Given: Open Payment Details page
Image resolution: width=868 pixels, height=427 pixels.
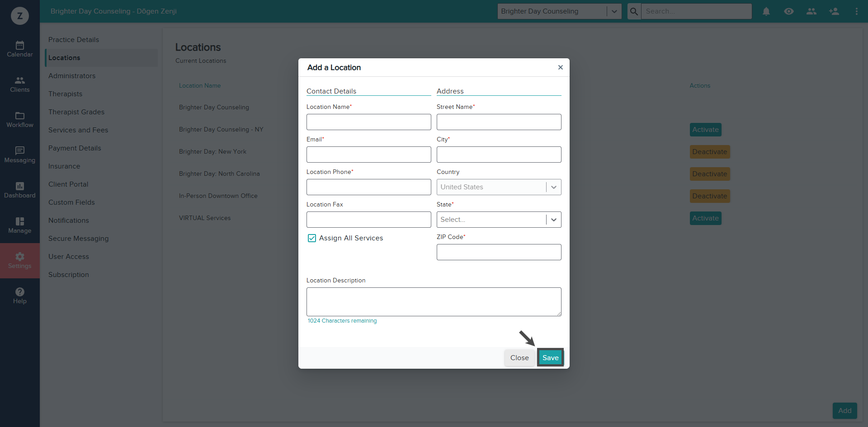Looking at the screenshot, I should [x=75, y=148].
